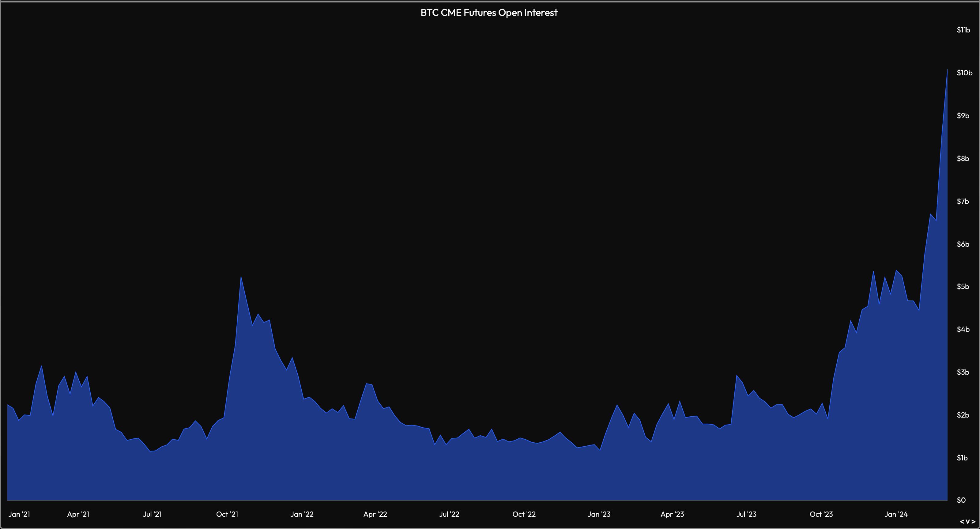Click the Jul '21 x-axis label
The image size is (980, 529).
point(152,514)
